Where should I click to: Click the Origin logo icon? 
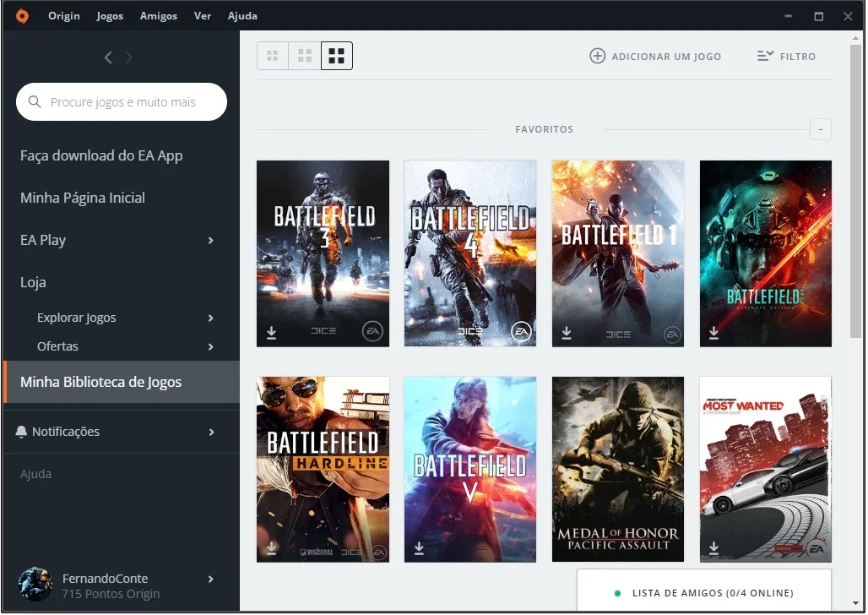click(22, 15)
